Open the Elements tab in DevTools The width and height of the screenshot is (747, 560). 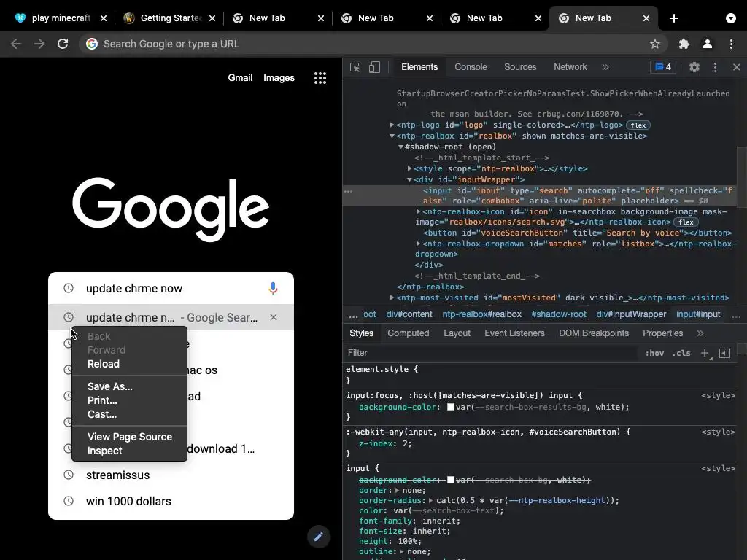tap(419, 67)
